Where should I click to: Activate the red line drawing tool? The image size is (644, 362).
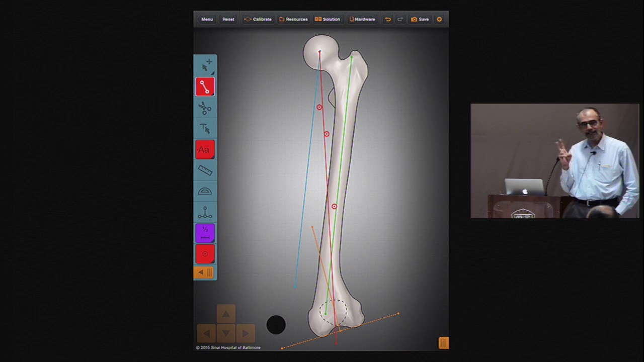(x=205, y=86)
